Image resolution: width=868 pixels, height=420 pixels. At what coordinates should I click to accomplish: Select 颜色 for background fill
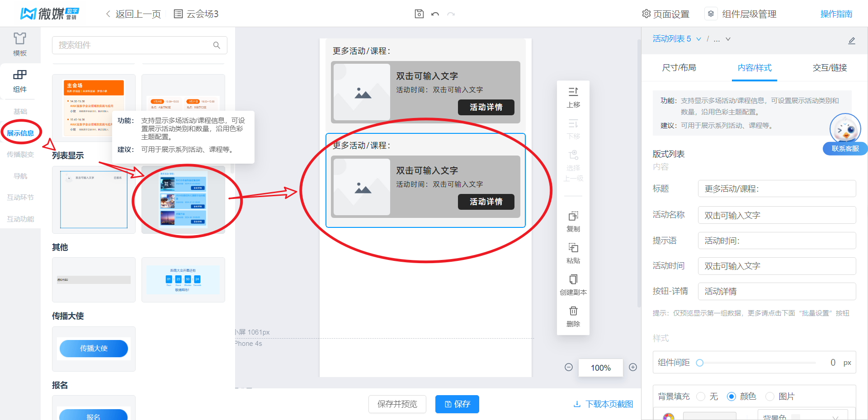pos(731,396)
